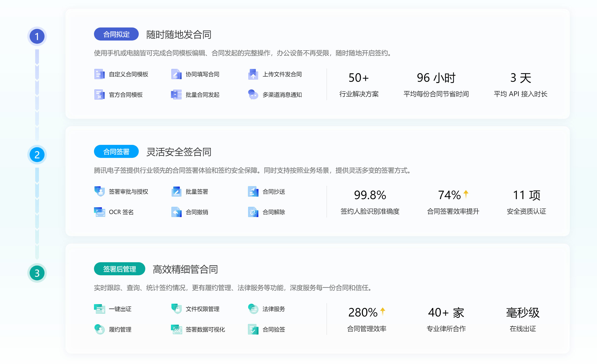Click the 自定义合同模板 icon
Image resolution: width=597 pixels, height=364 pixels.
(x=99, y=74)
